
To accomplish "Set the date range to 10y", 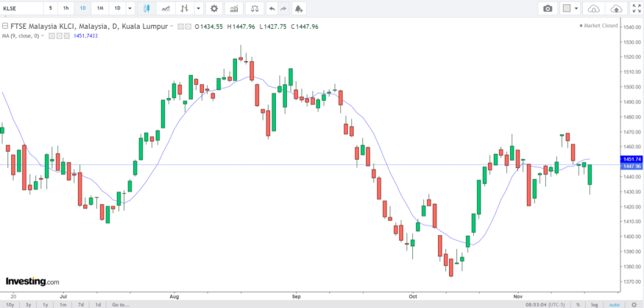I will (10, 304).
